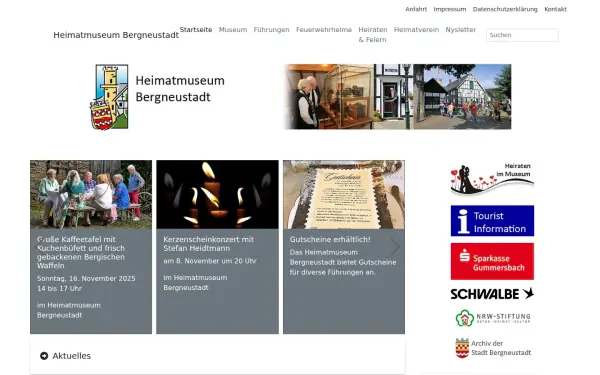Click the Aktuelles section heading
The image size is (600, 375).
point(72,356)
